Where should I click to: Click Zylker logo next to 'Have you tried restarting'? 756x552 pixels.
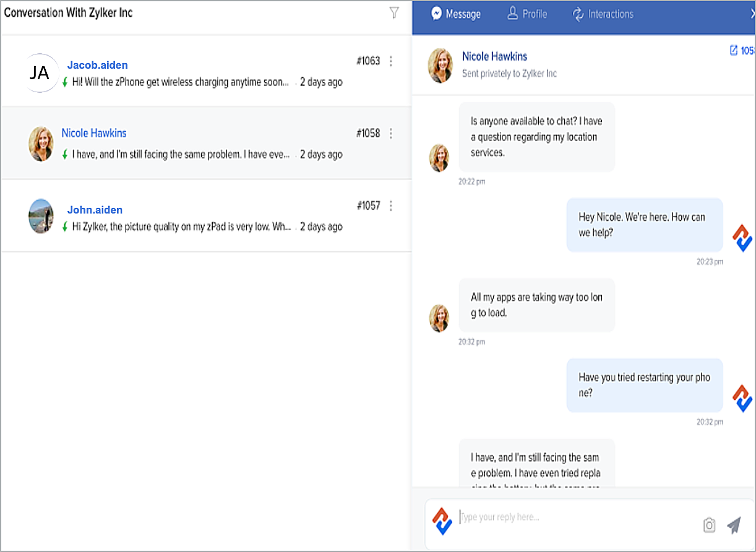(742, 399)
